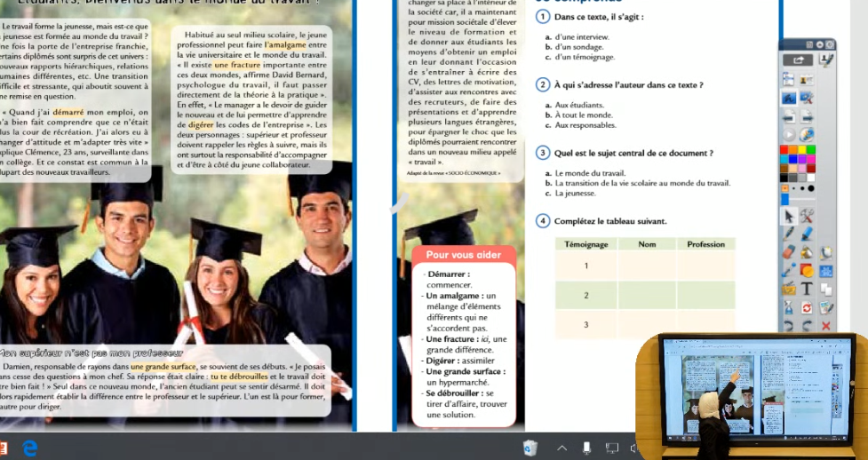
Task: Pick the red color swatch
Action: click(785, 150)
